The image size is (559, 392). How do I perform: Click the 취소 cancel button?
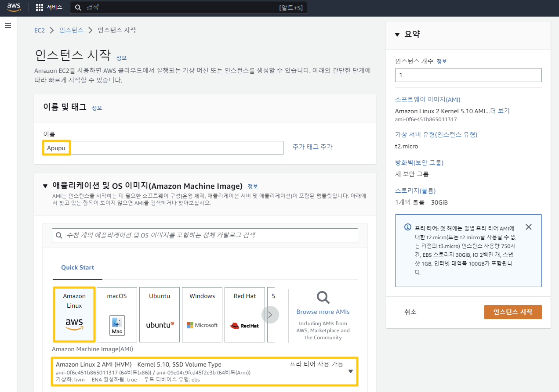tap(410, 312)
